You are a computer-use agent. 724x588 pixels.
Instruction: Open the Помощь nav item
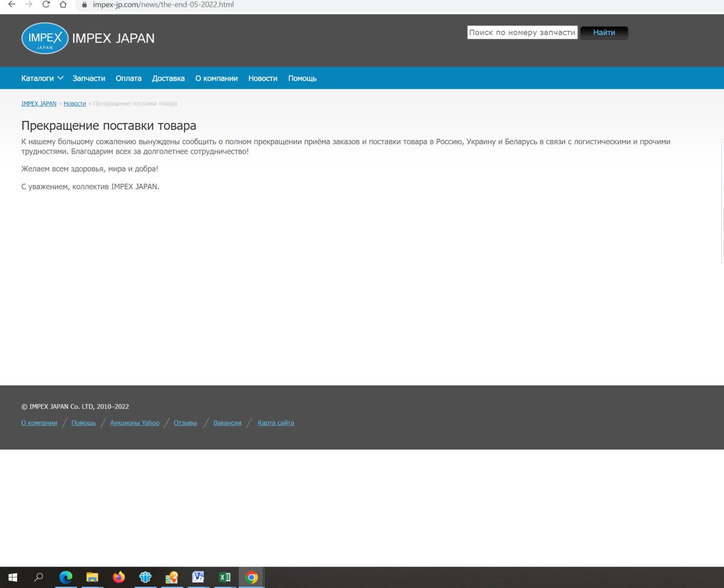coord(302,78)
